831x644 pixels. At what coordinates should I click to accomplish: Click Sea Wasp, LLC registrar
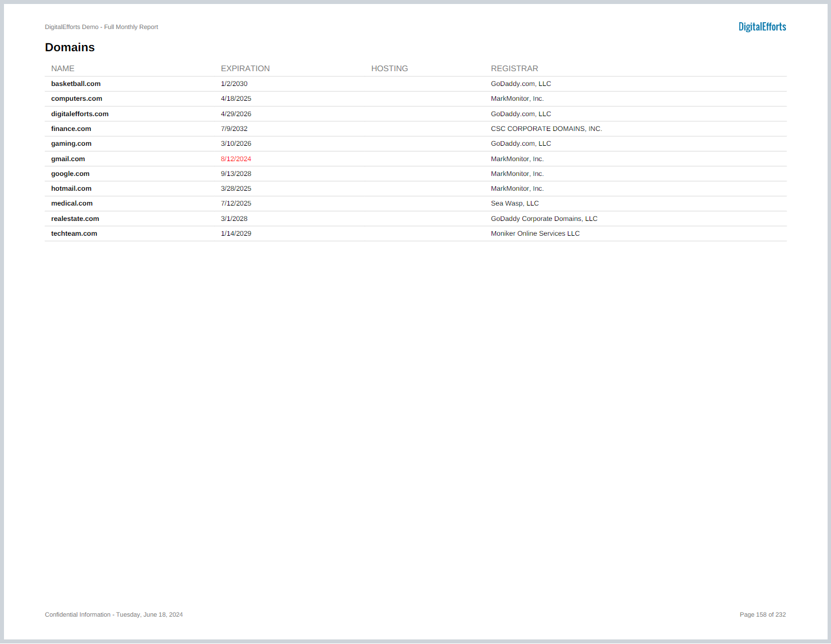(x=515, y=203)
